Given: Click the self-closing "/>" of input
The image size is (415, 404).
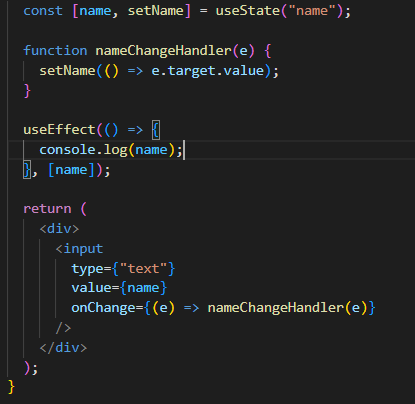Looking at the screenshot, I should [x=63, y=328].
